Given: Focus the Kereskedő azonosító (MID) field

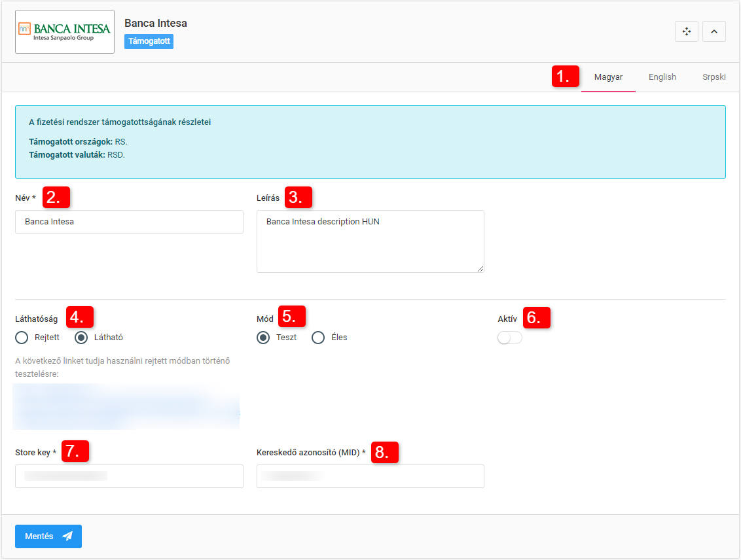Looking at the screenshot, I should [x=370, y=476].
